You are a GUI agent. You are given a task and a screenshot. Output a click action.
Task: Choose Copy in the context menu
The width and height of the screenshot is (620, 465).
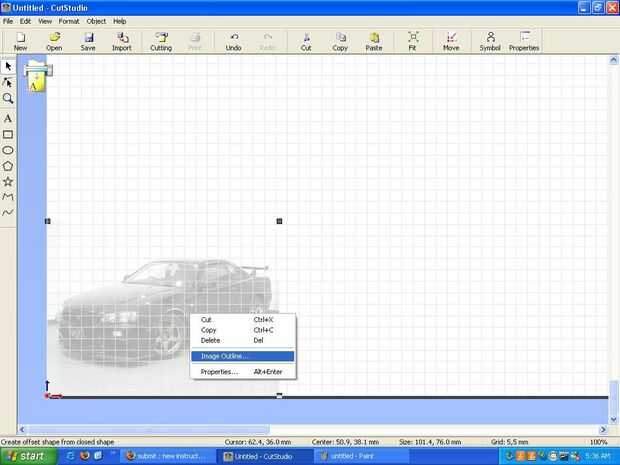(242, 330)
